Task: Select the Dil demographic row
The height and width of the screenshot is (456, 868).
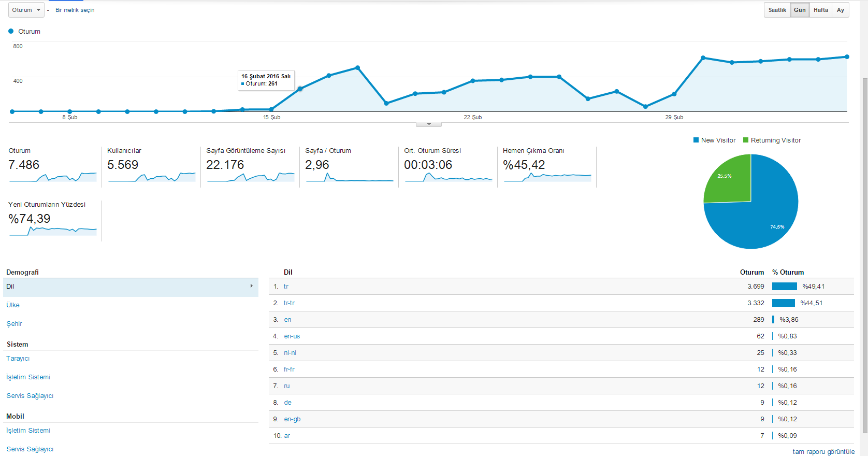Action: (131, 287)
